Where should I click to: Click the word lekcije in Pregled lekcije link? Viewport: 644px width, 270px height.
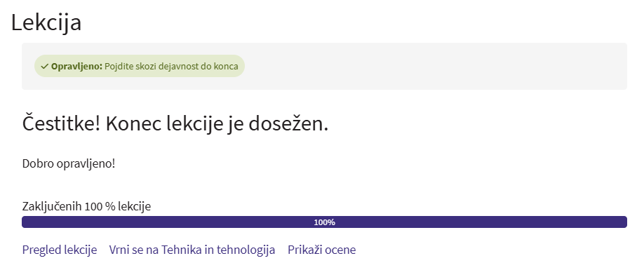point(81,250)
